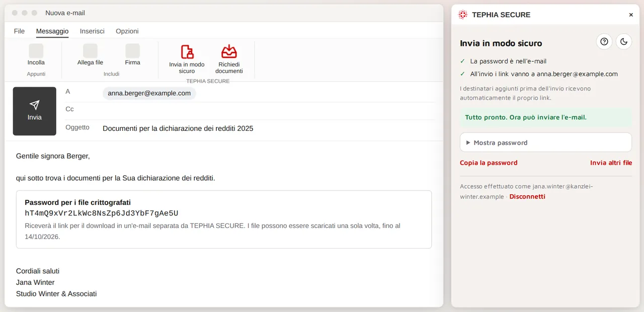Switch to the Messaggio tab
The image size is (644, 312).
[x=52, y=31]
